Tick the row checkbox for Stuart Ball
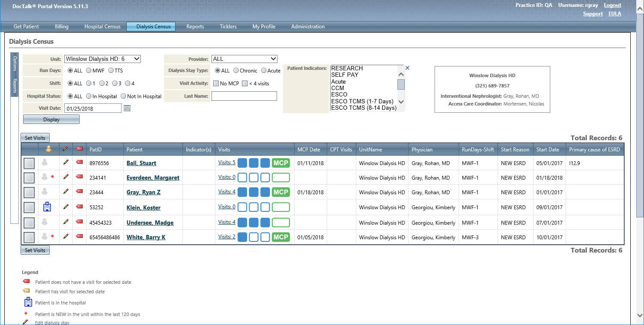 tap(29, 163)
